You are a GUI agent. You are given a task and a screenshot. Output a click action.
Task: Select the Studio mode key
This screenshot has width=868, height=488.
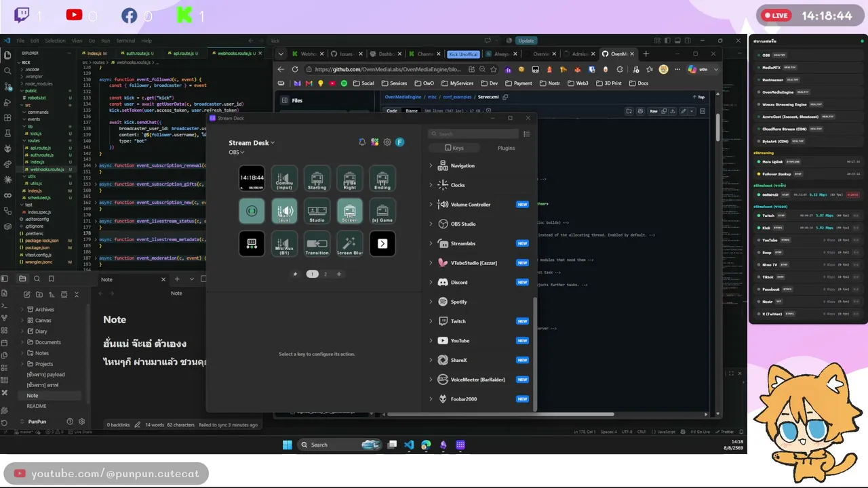click(317, 211)
